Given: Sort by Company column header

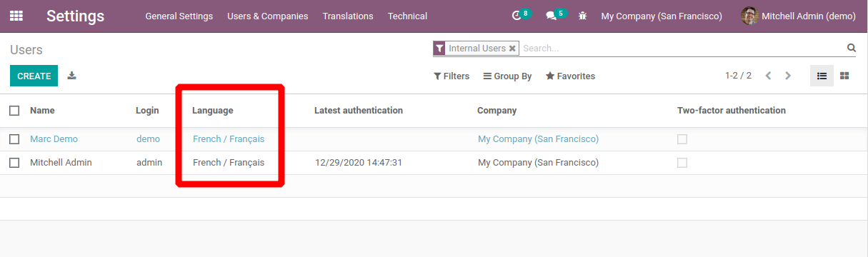Looking at the screenshot, I should coord(497,111).
